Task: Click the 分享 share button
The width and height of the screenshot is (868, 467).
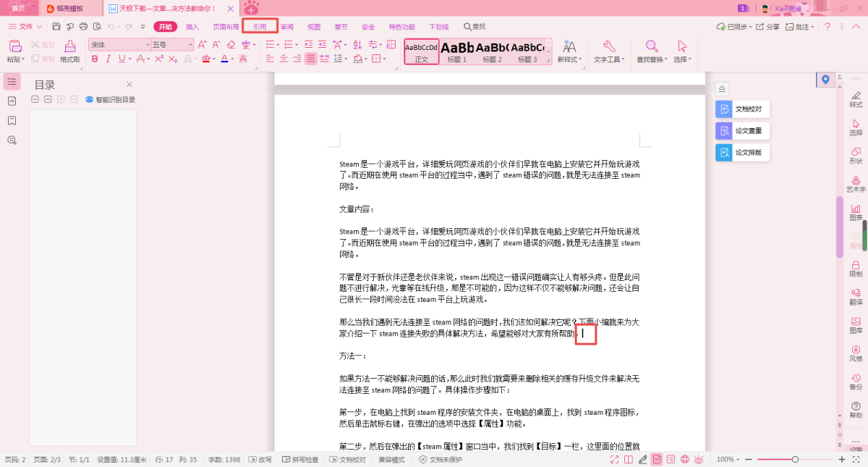Action: tap(768, 27)
